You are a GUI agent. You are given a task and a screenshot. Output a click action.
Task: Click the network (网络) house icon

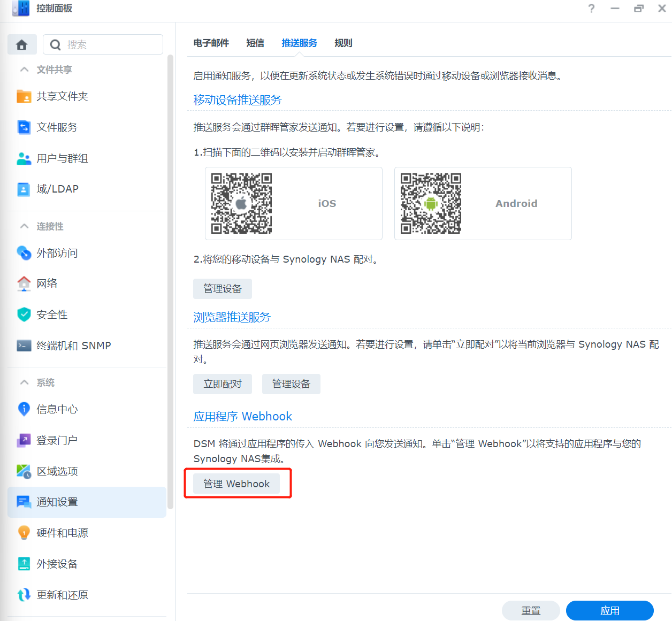[24, 283]
